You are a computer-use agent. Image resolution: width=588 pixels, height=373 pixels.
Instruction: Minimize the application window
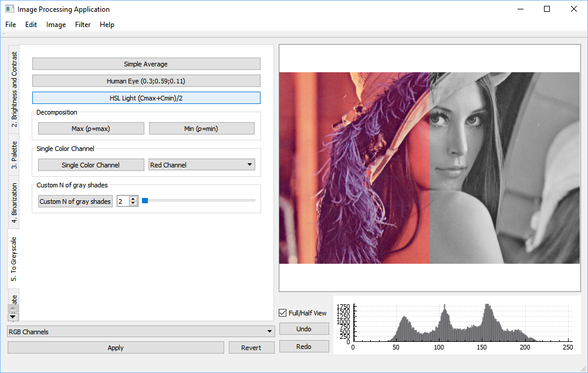[521, 9]
